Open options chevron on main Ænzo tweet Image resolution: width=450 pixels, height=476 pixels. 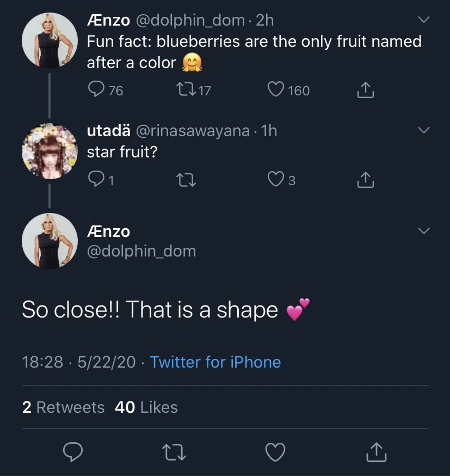pyautogui.click(x=424, y=231)
